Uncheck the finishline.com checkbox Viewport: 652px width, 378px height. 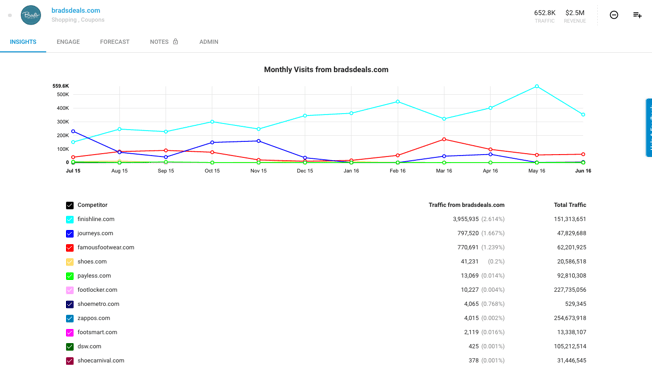[70, 220]
